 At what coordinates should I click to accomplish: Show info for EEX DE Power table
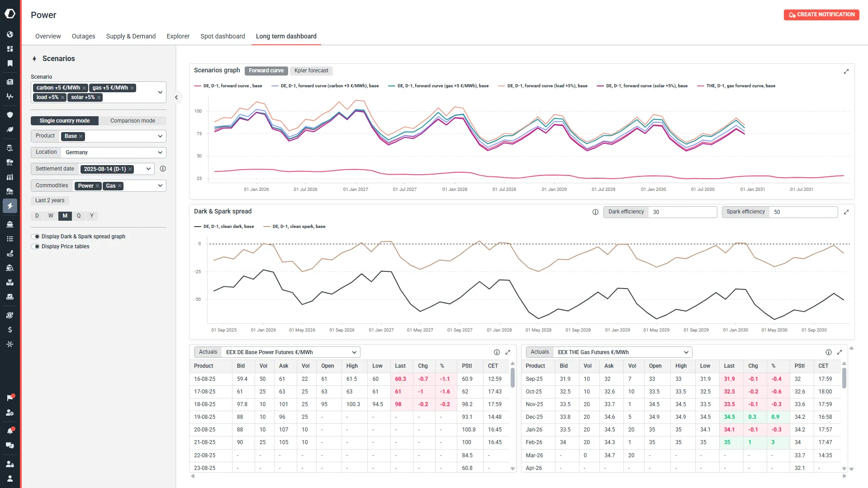pos(497,352)
